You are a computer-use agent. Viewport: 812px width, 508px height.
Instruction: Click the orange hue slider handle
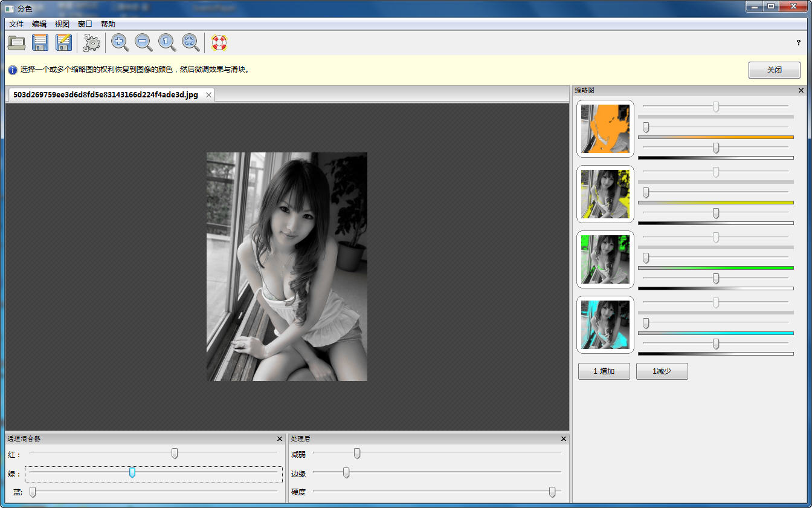(x=716, y=107)
